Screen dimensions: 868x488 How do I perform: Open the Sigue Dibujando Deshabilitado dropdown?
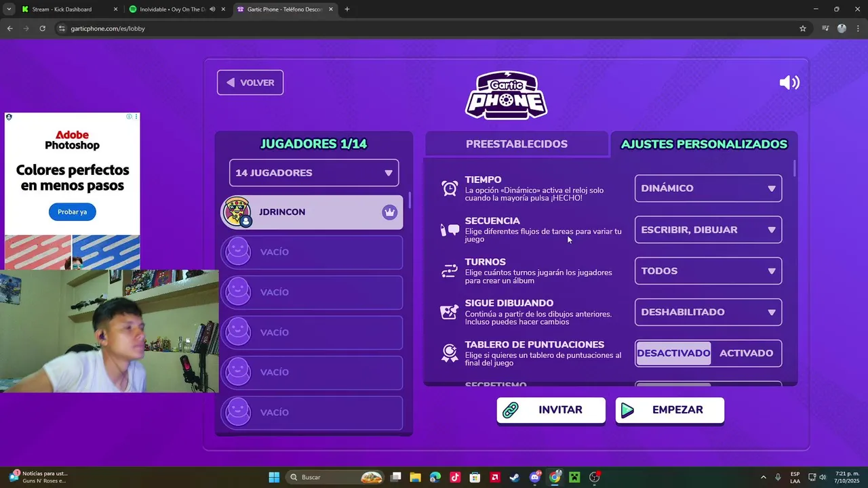[708, 312]
